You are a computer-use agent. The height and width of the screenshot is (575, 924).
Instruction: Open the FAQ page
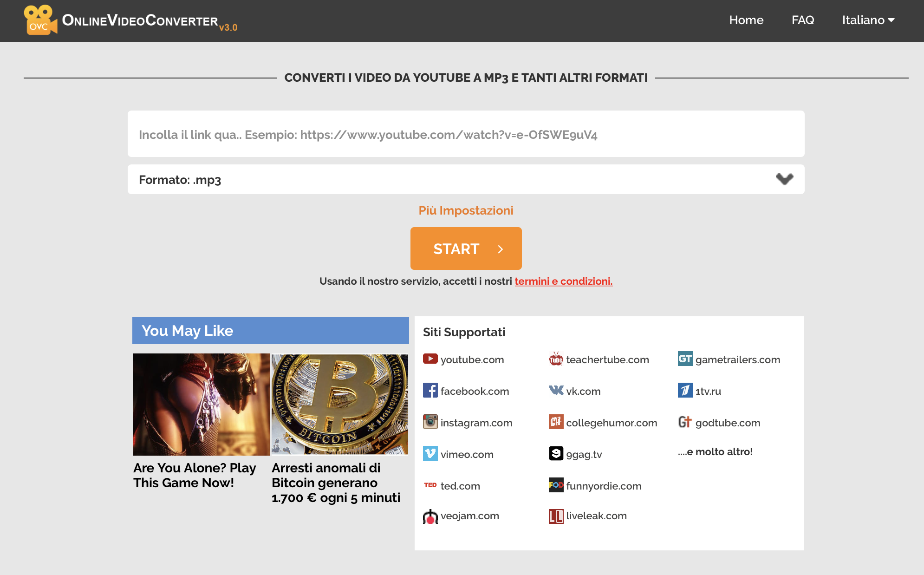[x=802, y=20]
